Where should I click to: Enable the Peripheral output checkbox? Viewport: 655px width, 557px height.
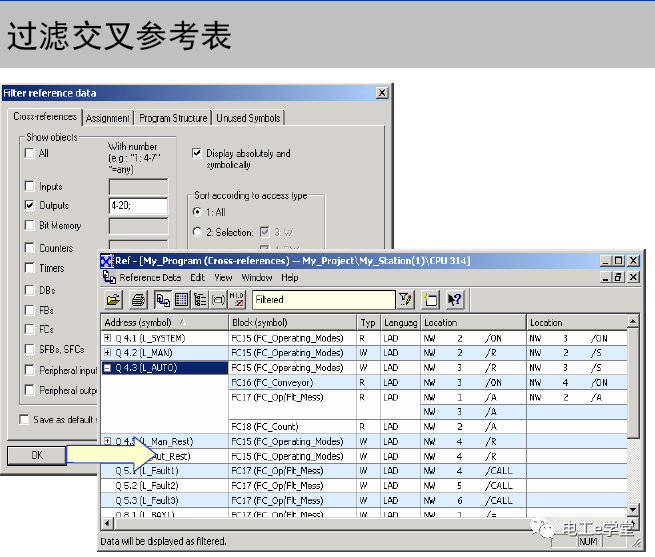click(30, 390)
